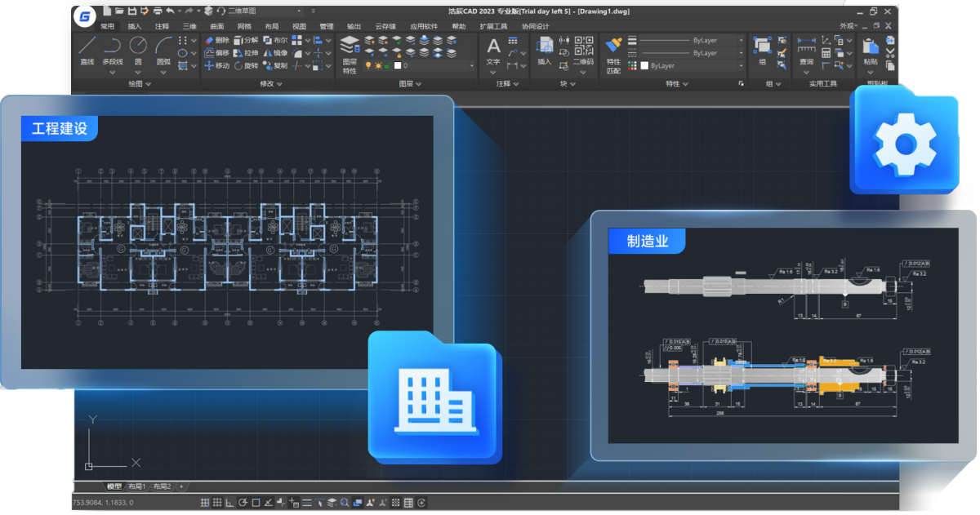Click the 工程建设 label button
980x515 pixels.
[x=57, y=128]
